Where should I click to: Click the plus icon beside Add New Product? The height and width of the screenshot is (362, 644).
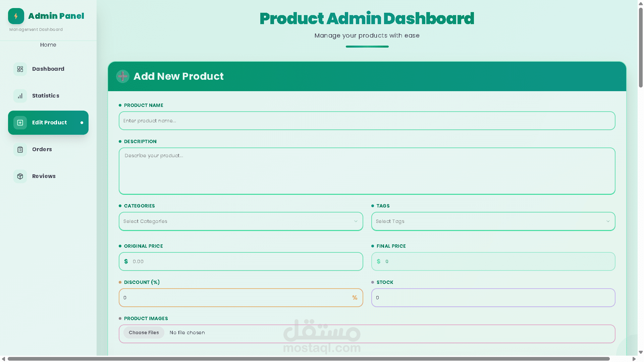123,76
